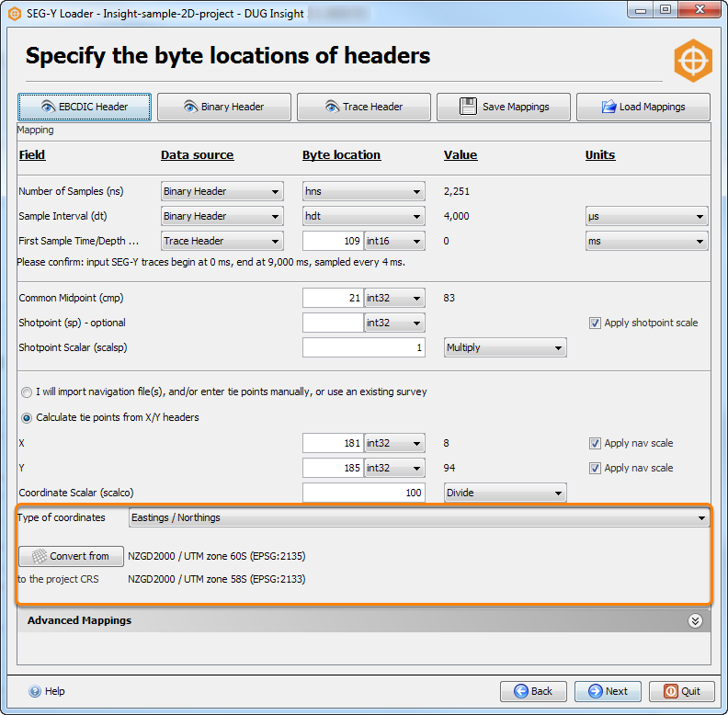Expand the Advanced Mappings section
The height and width of the screenshot is (715, 728).
695,620
